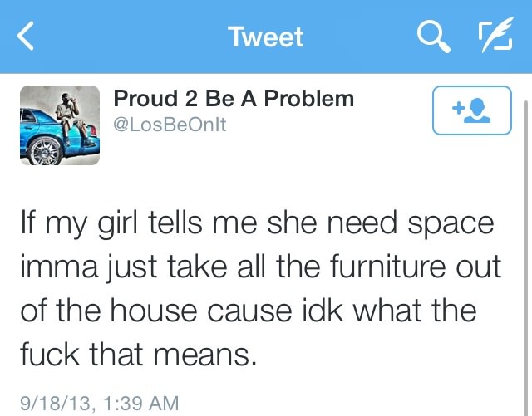The height and width of the screenshot is (416, 532).
Task: Follow @LosBeOnIt using the add-user button
Action: click(472, 111)
